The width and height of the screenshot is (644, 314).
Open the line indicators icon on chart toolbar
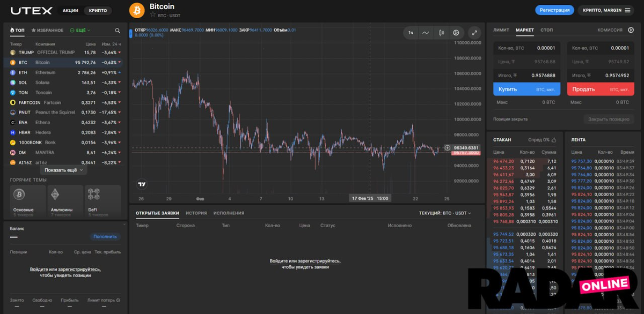click(426, 33)
